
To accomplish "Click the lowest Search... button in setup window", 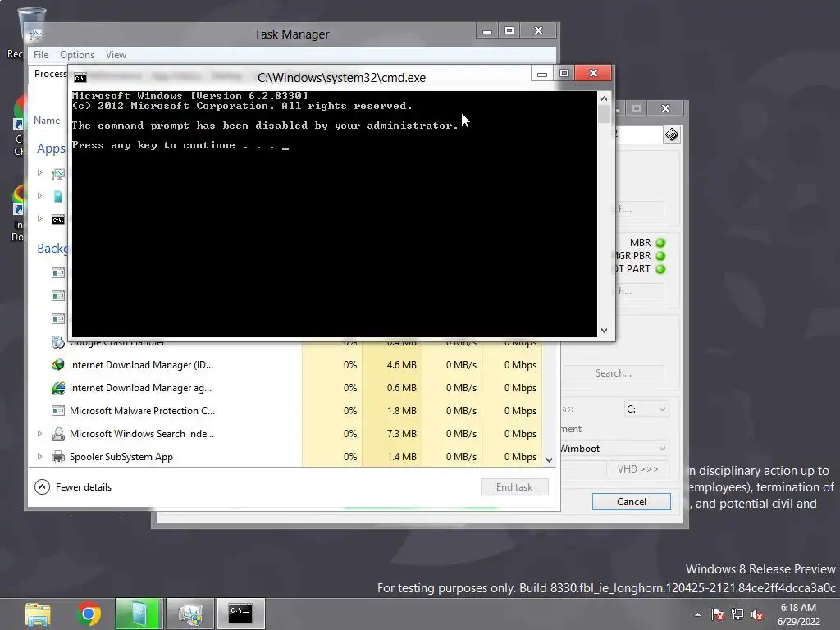I will tap(614, 373).
